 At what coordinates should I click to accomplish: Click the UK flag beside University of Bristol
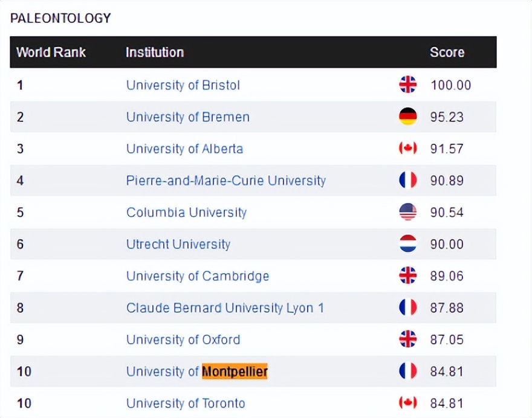point(408,85)
